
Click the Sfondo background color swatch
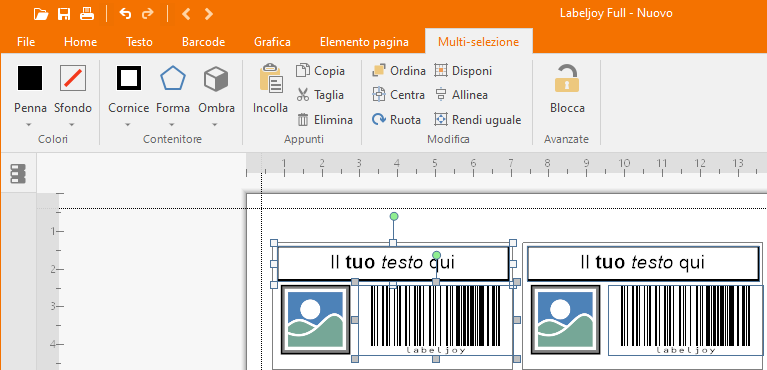point(73,78)
